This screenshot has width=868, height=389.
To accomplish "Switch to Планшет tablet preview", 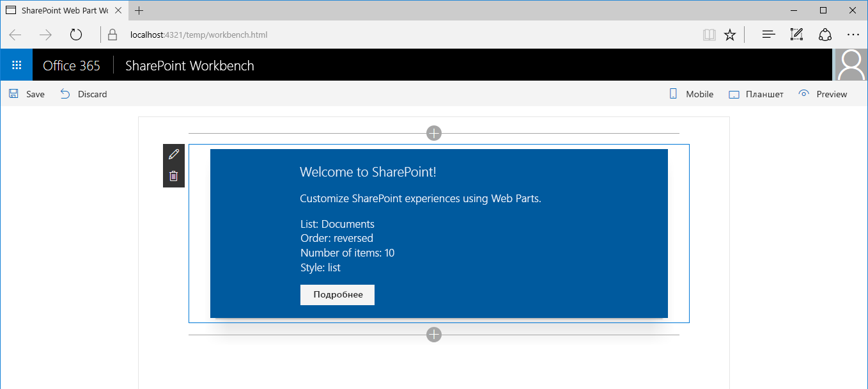I will [756, 94].
